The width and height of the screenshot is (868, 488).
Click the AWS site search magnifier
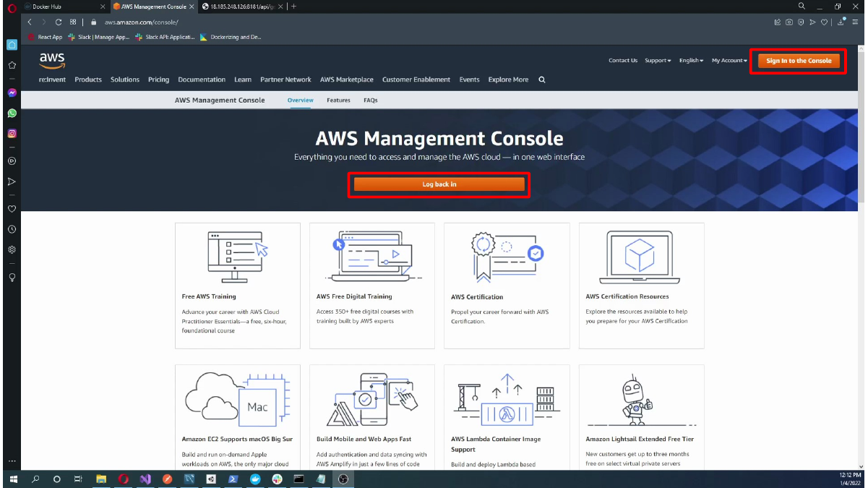(542, 80)
